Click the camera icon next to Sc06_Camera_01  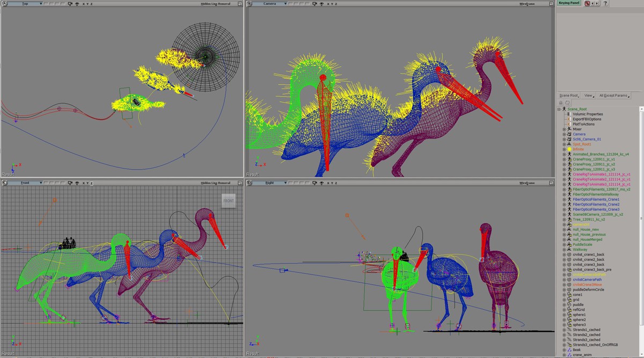tap(569, 139)
